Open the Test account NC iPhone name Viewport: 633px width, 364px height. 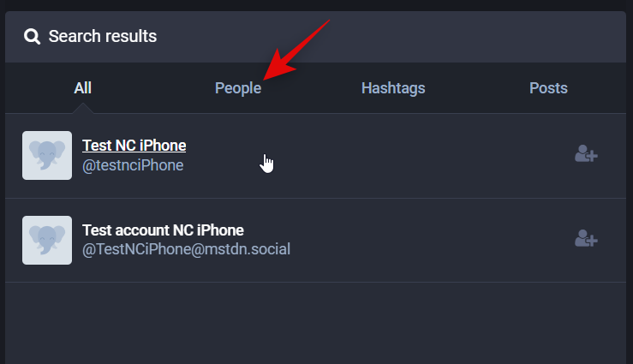pyautogui.click(x=163, y=230)
